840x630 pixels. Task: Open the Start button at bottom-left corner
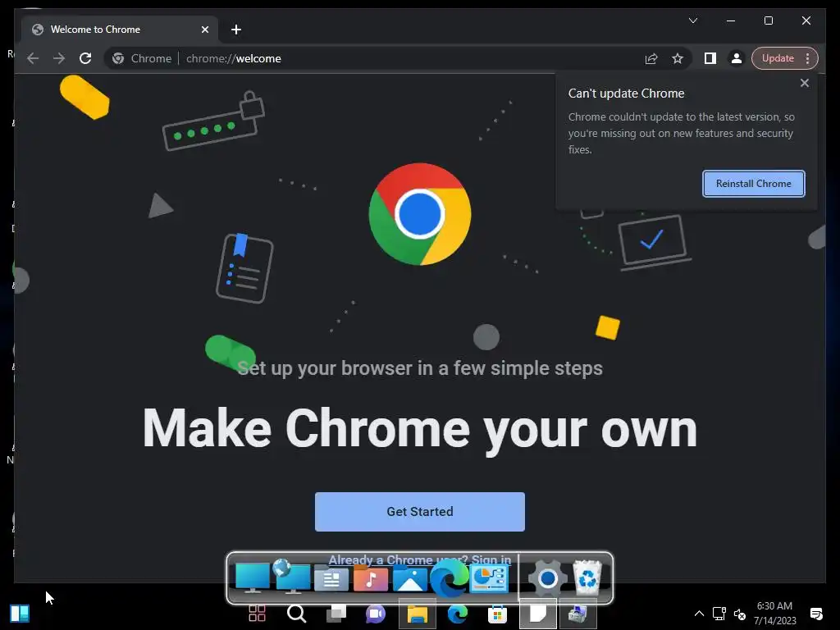(x=20, y=614)
